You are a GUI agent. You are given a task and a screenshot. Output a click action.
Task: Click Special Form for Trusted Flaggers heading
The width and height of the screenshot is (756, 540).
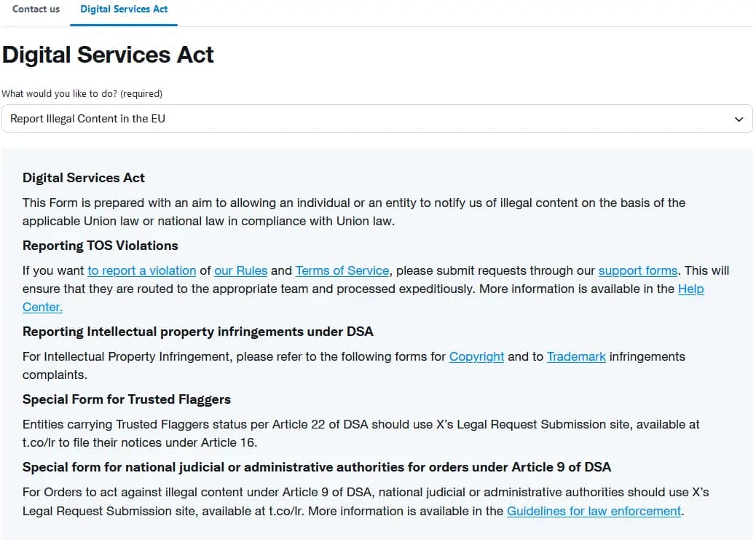tap(127, 399)
